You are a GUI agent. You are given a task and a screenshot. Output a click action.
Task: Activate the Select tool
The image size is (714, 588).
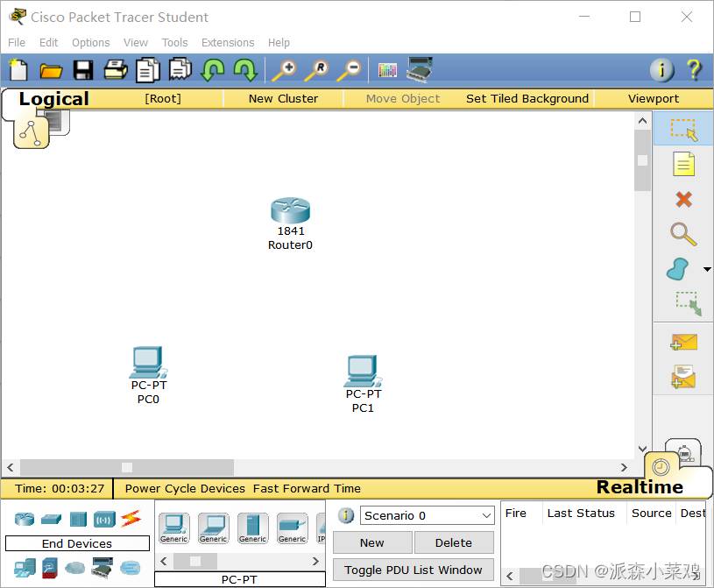[x=683, y=130]
